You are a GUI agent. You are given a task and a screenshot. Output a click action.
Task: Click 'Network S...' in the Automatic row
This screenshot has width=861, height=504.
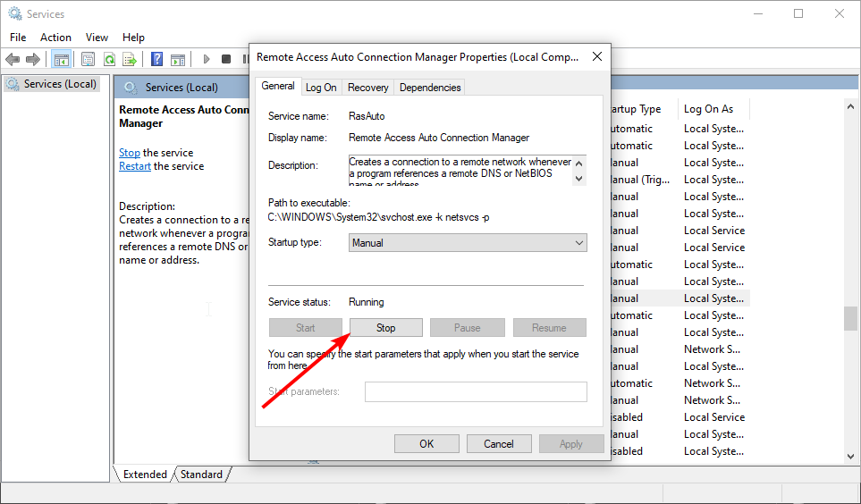[x=713, y=383]
